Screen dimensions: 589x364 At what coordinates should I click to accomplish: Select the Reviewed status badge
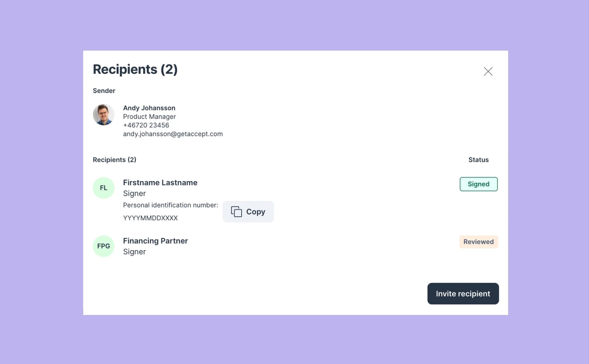click(478, 242)
